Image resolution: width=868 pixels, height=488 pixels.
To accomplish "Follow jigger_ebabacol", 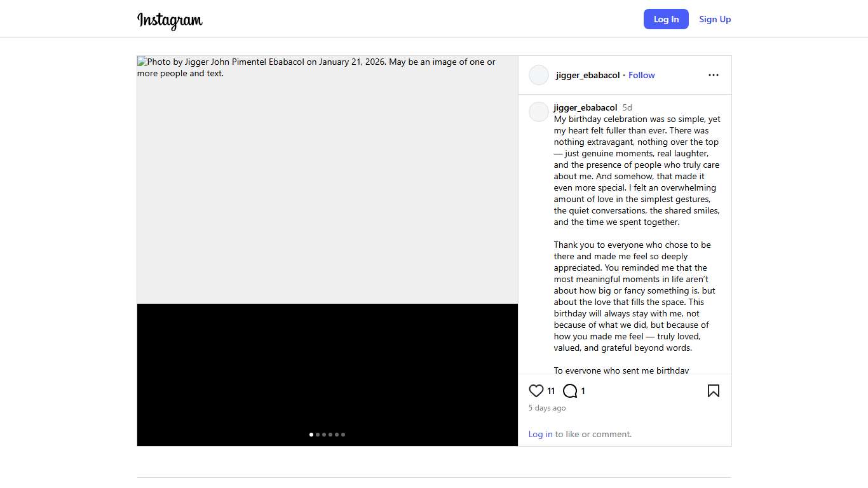I will click(641, 75).
